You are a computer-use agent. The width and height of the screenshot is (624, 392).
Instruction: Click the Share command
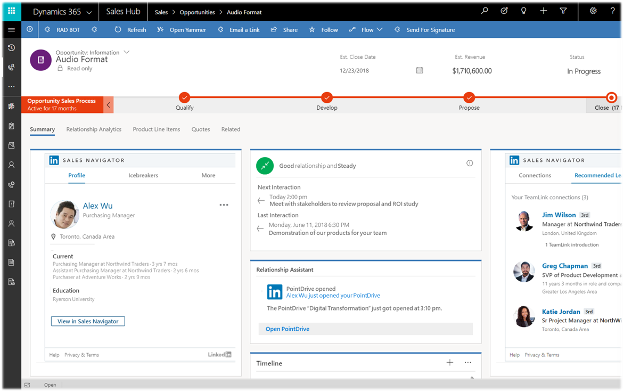point(284,30)
